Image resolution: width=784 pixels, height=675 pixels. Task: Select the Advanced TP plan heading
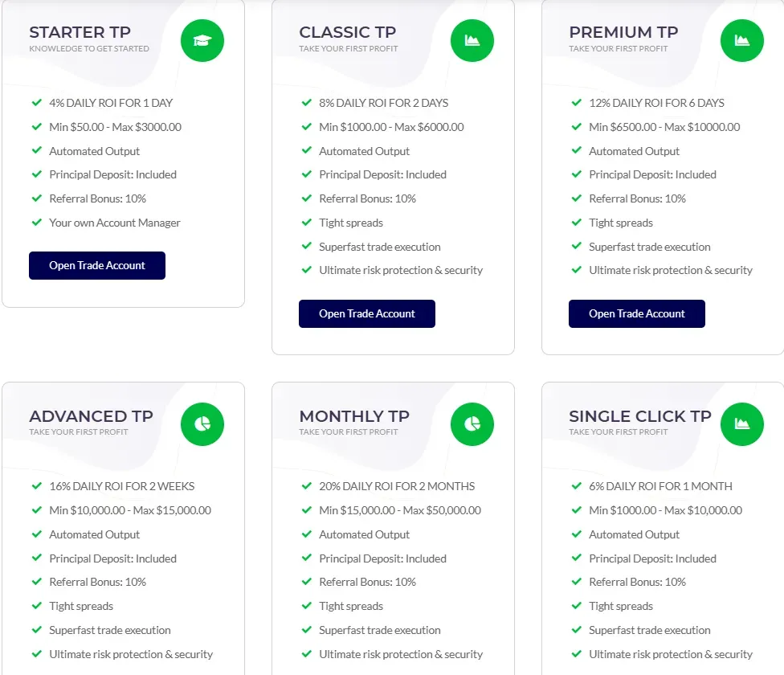click(91, 416)
